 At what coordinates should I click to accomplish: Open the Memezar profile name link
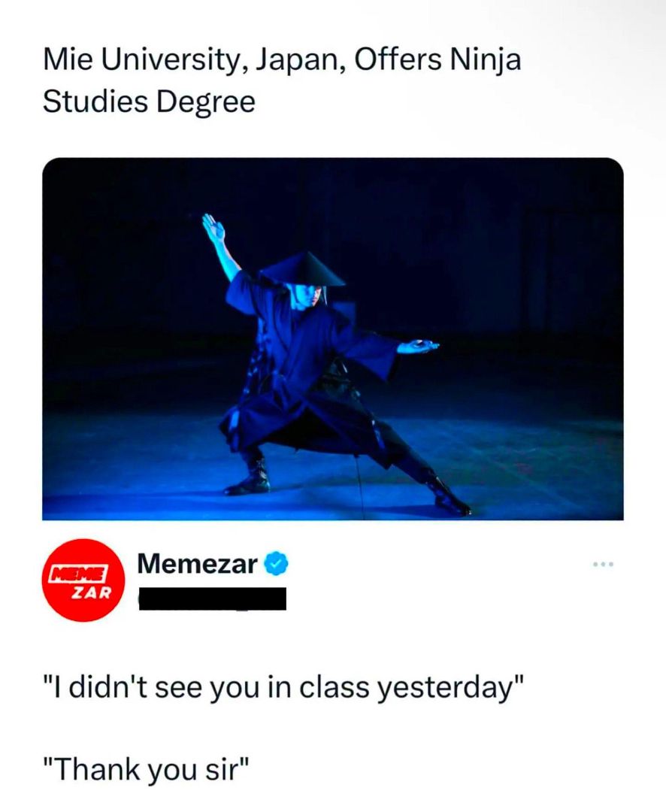point(198,563)
